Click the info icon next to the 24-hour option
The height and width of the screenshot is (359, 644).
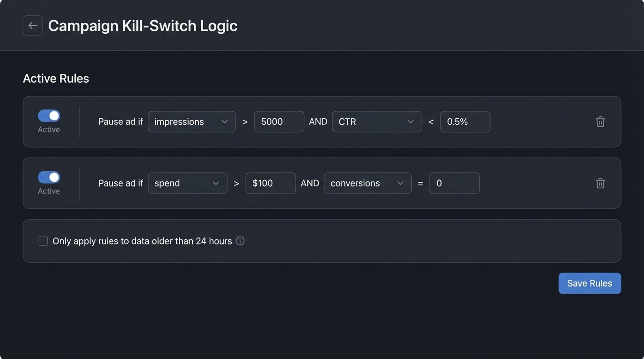(240, 241)
